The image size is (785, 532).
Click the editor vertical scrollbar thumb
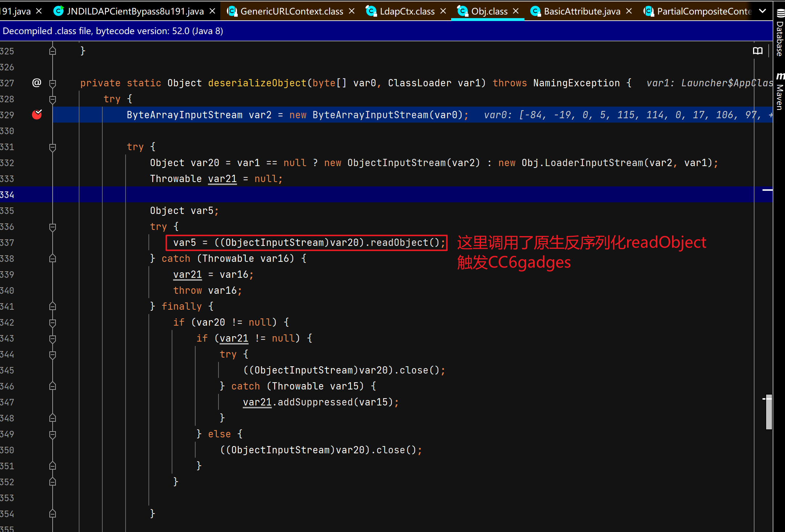click(769, 412)
